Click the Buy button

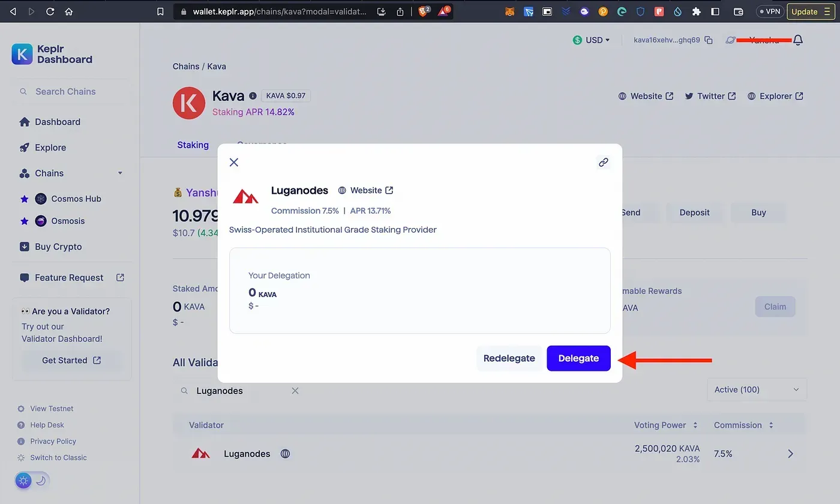point(758,212)
